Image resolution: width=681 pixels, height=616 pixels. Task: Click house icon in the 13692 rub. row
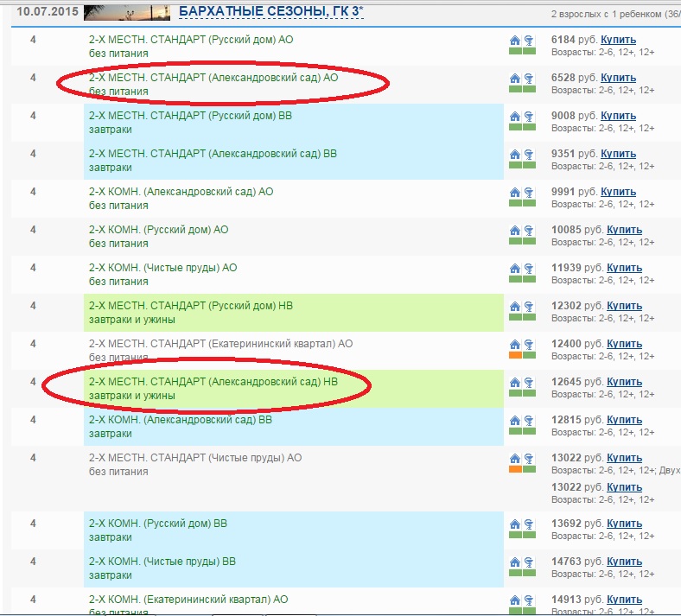pyautogui.click(x=515, y=524)
